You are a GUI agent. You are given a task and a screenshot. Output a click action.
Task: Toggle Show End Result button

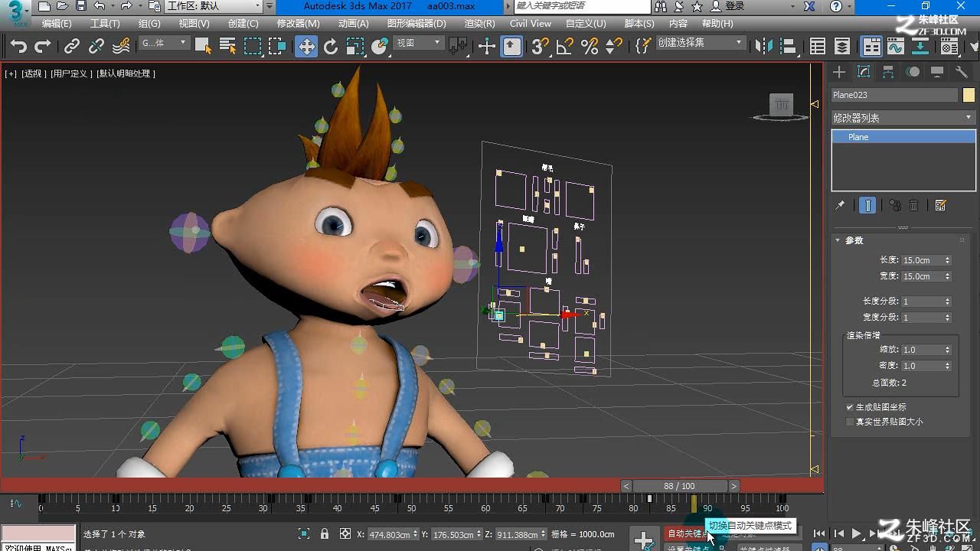click(x=867, y=205)
